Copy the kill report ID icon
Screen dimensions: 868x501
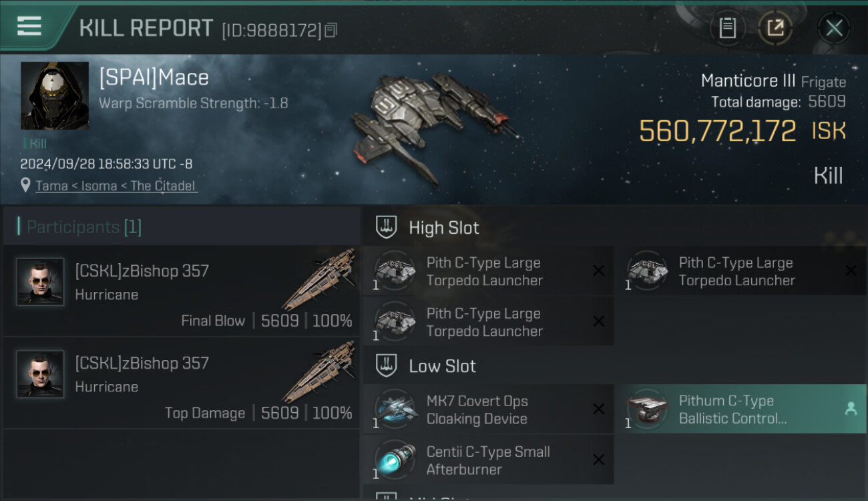click(331, 29)
